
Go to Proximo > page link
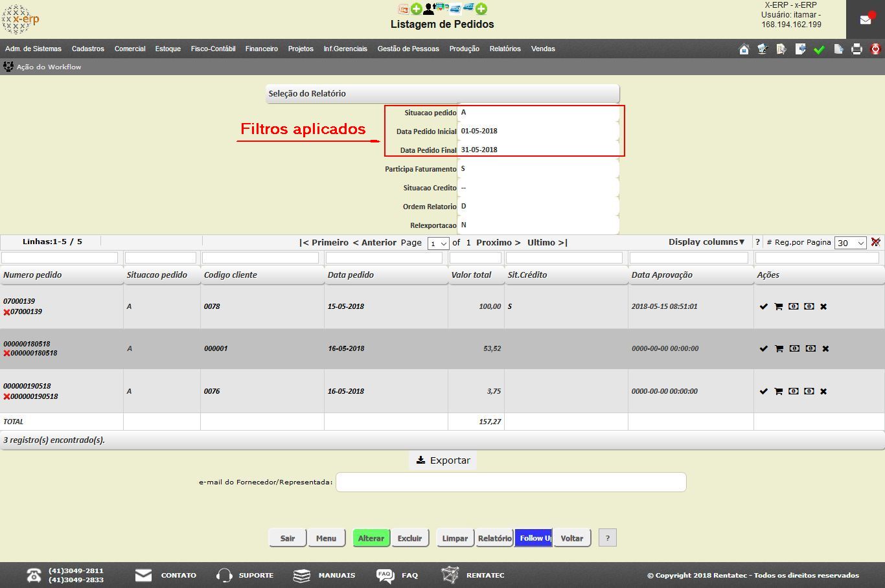[x=498, y=243]
